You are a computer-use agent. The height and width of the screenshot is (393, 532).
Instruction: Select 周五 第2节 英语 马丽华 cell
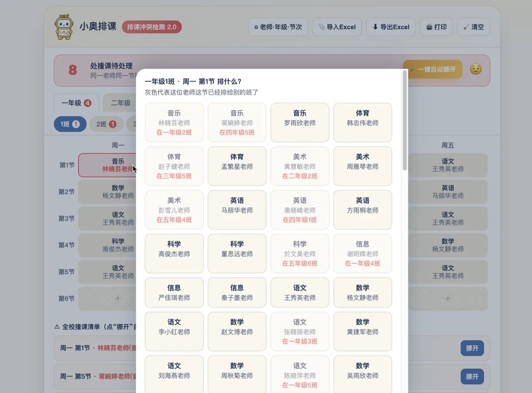pos(448,192)
